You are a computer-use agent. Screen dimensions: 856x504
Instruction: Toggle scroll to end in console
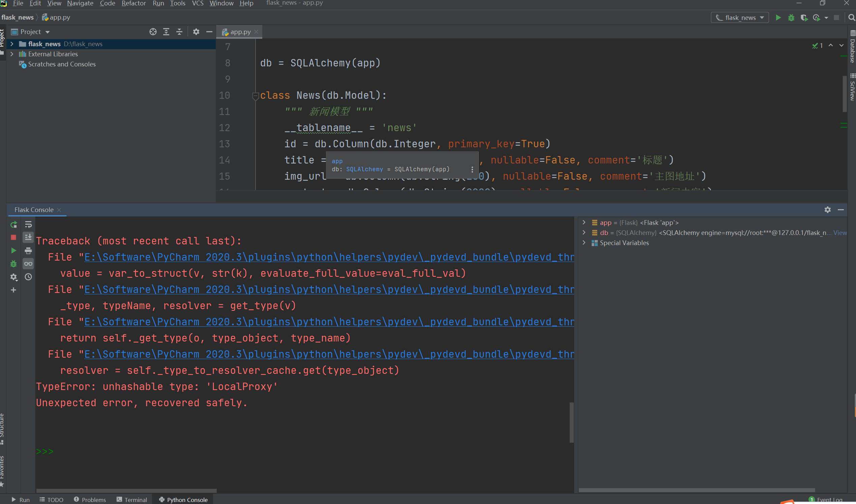pos(28,237)
